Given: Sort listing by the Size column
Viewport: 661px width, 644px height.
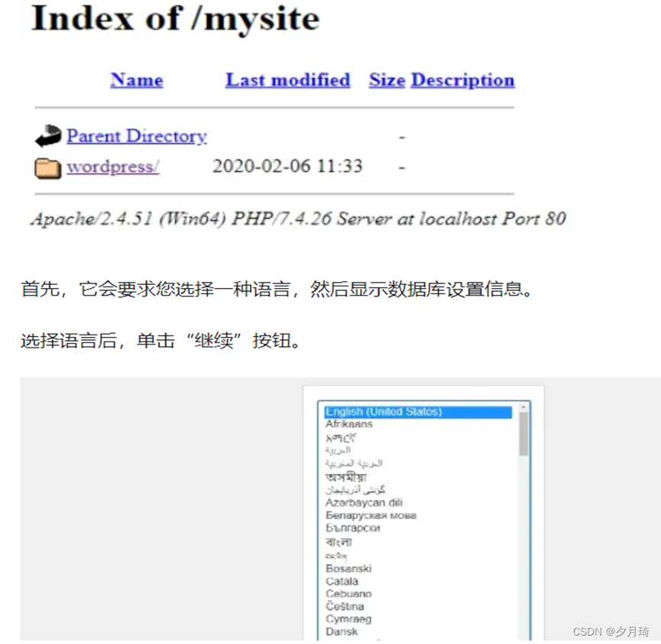Looking at the screenshot, I should [x=386, y=80].
